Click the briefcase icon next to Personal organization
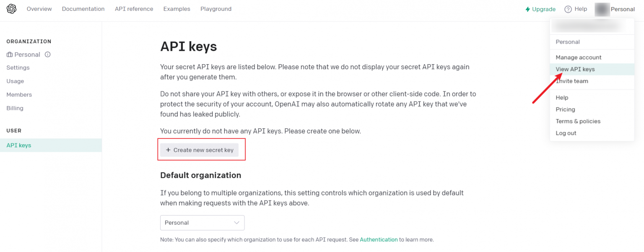The image size is (644, 252). click(x=9, y=54)
